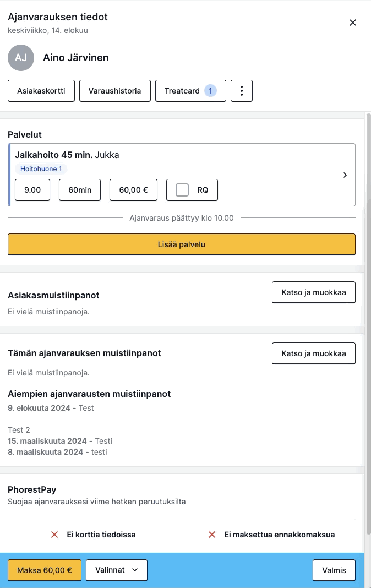Click the AJ avatar circle
The width and height of the screenshot is (371, 588).
tap(21, 58)
